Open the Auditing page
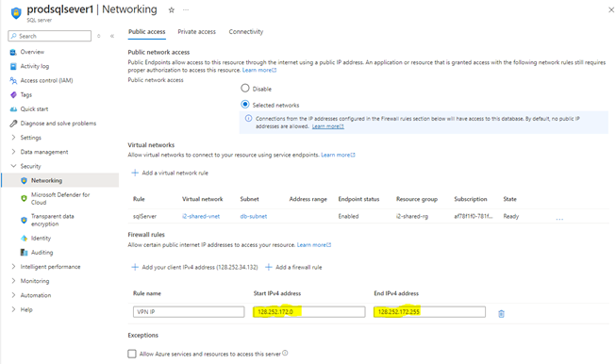Screen dimensions: 616x364 coord(42,253)
